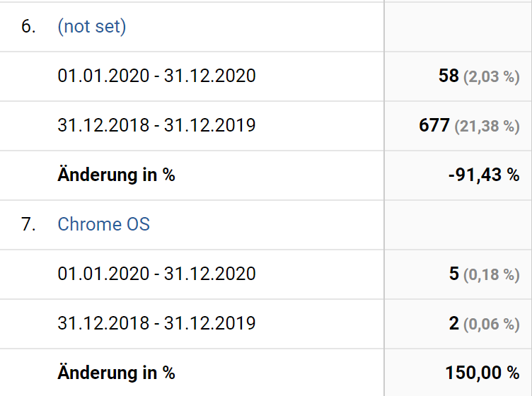Click the value 5 (0,18 %)
Viewport: 532px width, 396px height.
click(485, 274)
